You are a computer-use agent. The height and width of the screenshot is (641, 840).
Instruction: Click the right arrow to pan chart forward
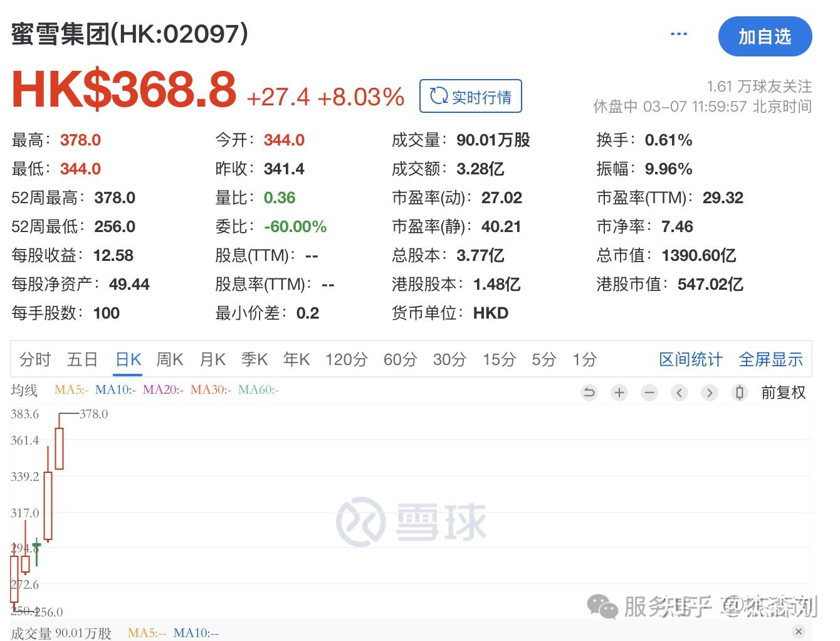coord(710,392)
